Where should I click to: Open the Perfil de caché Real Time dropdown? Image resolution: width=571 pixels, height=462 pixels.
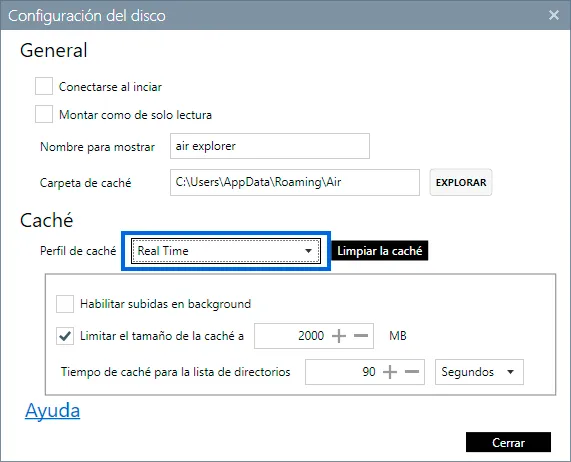click(x=226, y=251)
